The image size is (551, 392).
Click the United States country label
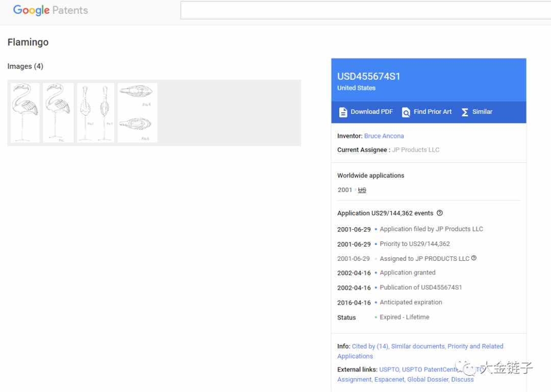(x=356, y=88)
